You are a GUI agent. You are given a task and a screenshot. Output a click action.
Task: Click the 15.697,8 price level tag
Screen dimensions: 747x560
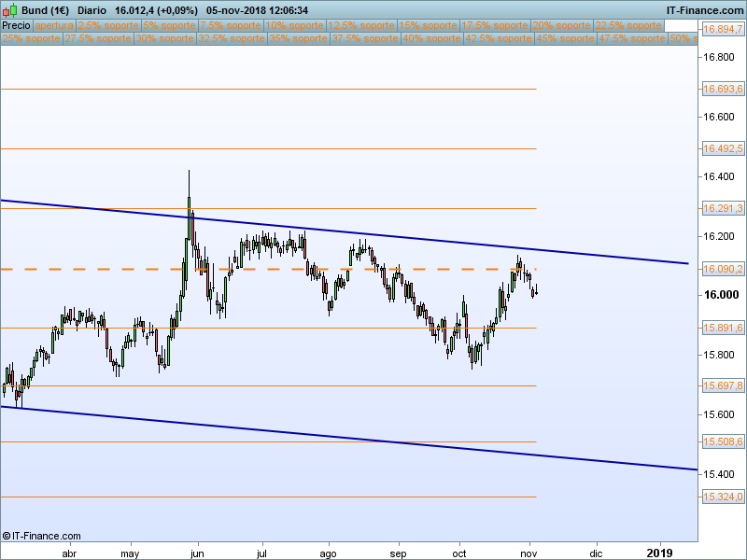723,385
